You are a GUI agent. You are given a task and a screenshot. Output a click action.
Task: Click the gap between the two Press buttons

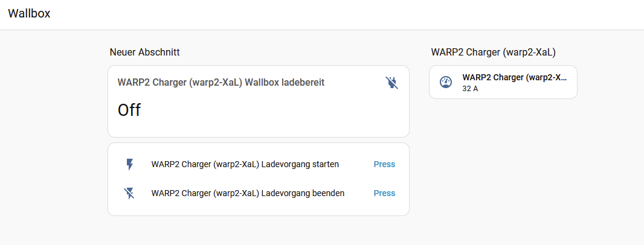pyautogui.click(x=384, y=179)
